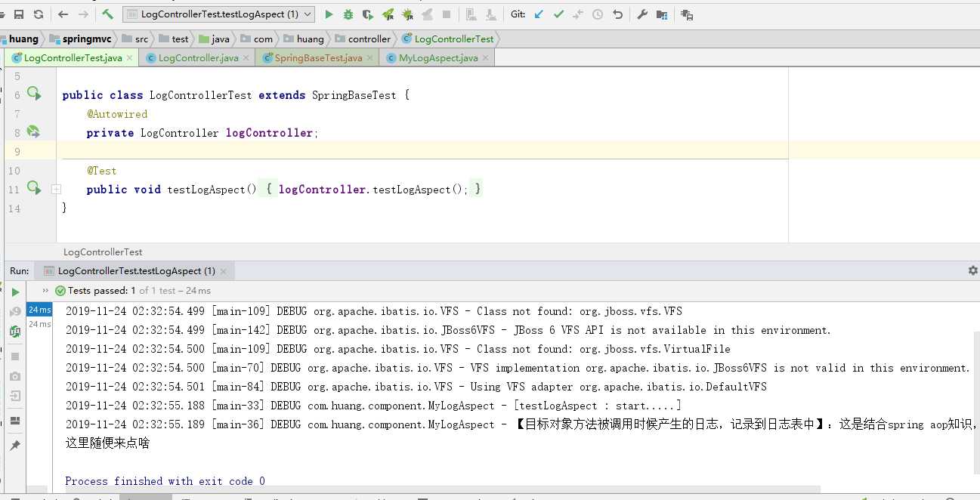Revert changes with the undo arrow icon
980x500 pixels.
coord(617,14)
